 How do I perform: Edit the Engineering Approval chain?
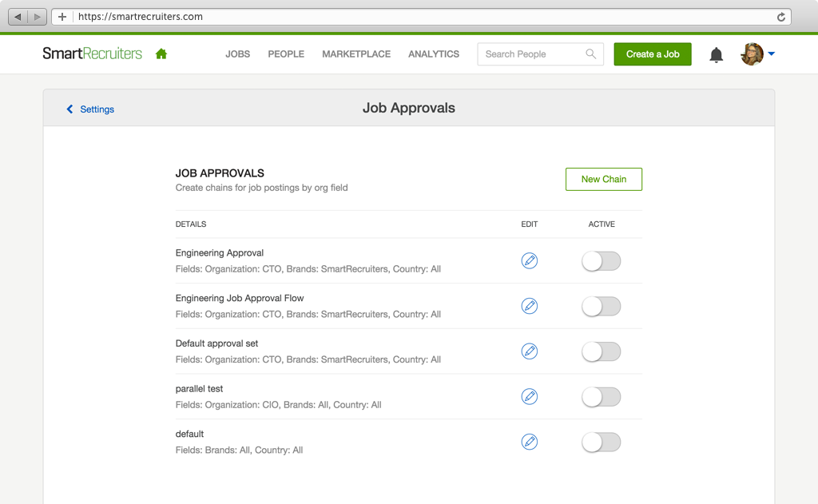(529, 260)
